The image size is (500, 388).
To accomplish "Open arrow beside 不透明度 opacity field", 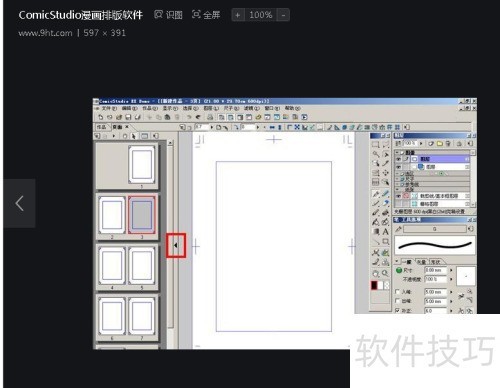I will 451,279.
